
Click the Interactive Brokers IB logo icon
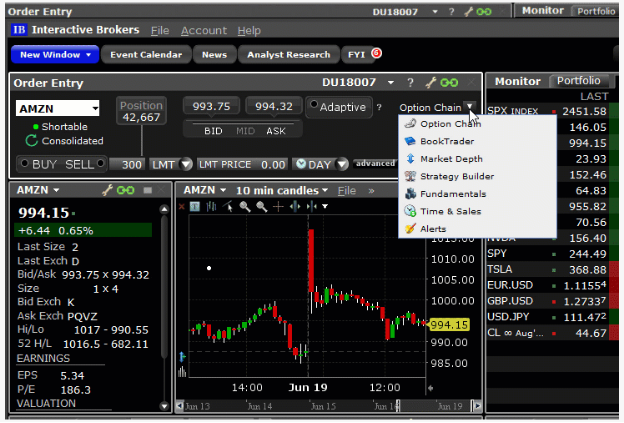(19, 30)
